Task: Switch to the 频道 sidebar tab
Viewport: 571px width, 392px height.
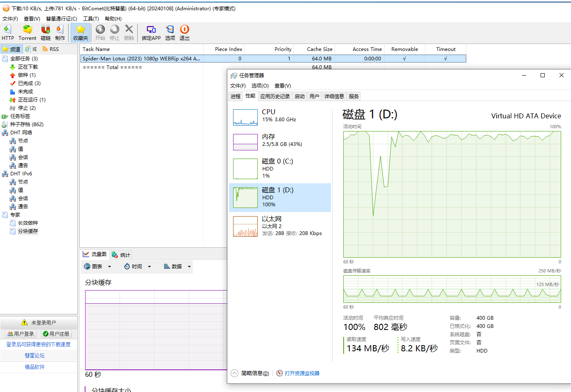Action: (12, 49)
